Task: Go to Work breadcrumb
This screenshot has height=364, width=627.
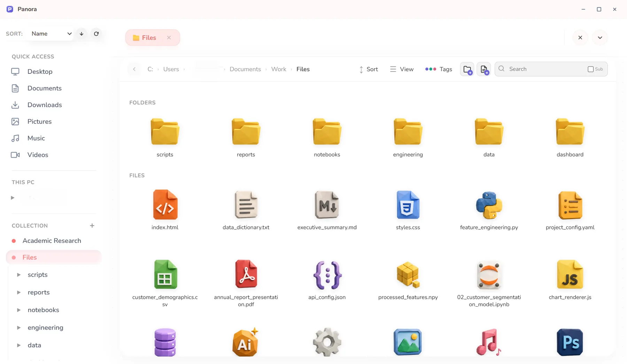Action: pos(279,69)
